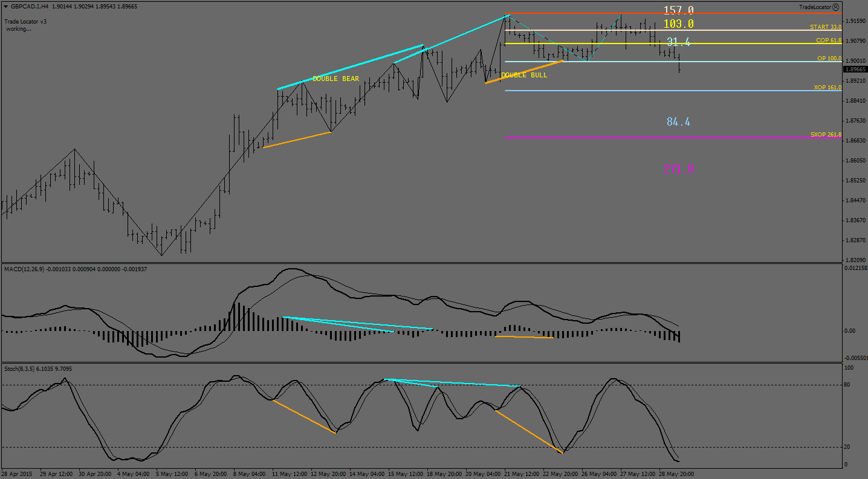Select the DOUBLE BULL divergence label
Image resolution: width=868 pixels, height=479 pixels.
pyautogui.click(x=524, y=76)
